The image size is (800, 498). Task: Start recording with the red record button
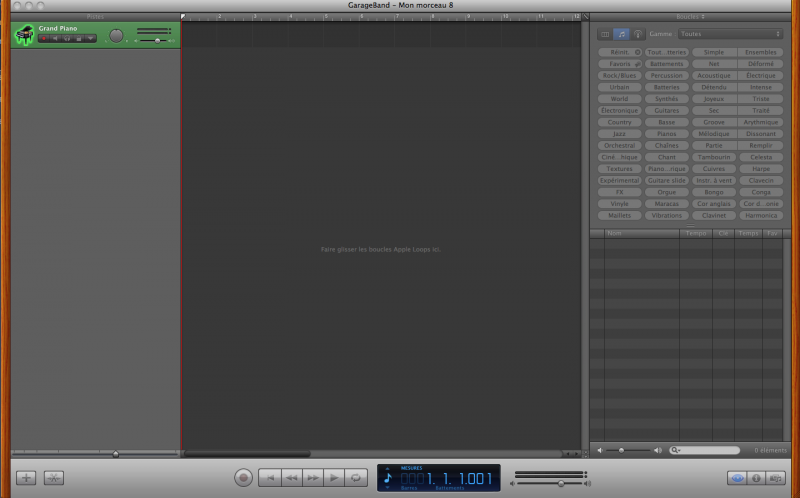pyautogui.click(x=243, y=478)
